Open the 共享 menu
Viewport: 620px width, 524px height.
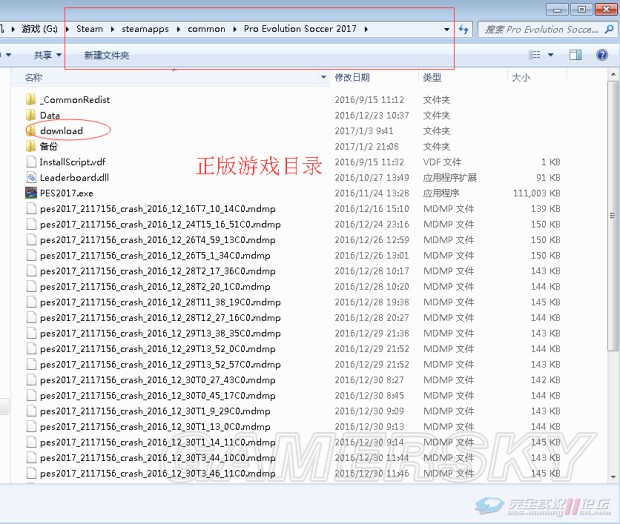(46, 55)
